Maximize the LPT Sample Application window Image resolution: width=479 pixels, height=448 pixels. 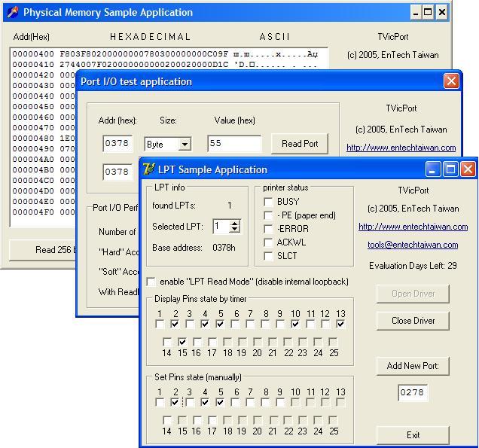(x=450, y=169)
